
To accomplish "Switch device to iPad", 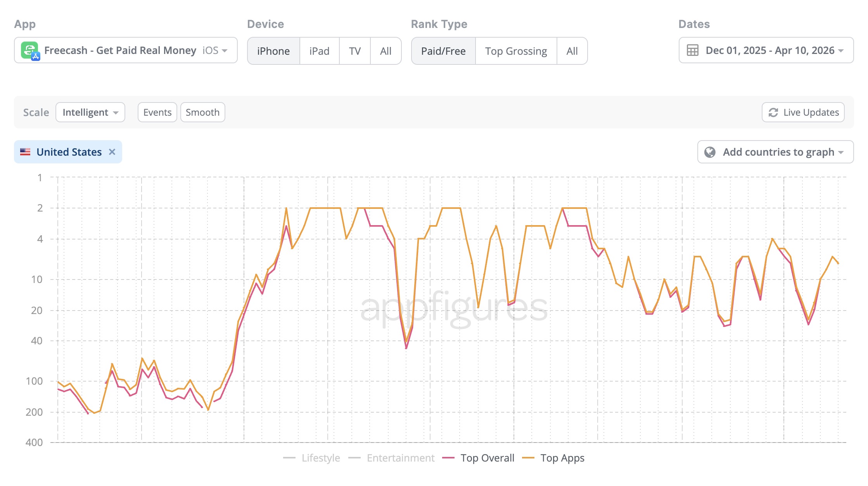I will coord(319,51).
